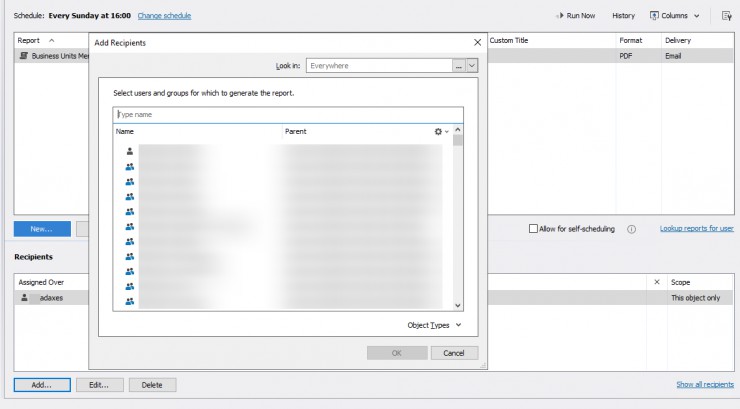The height and width of the screenshot is (409, 740).
Task: Expand the Object Types section
Action: coord(435,325)
